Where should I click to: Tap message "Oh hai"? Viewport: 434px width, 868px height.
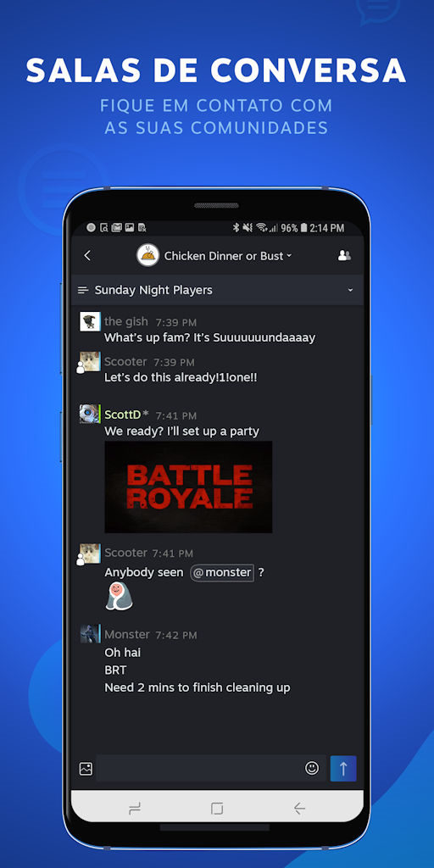(122, 653)
